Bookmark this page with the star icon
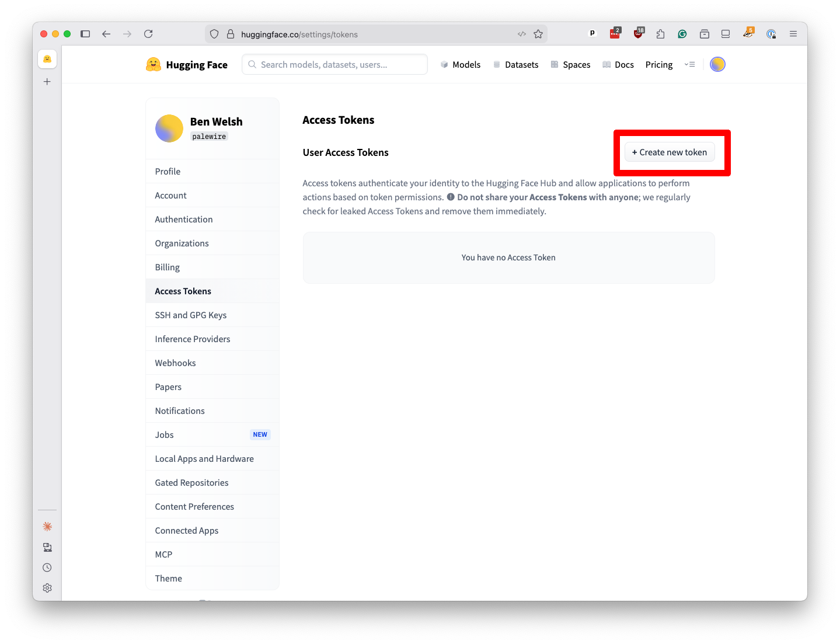The image size is (840, 644). point(538,34)
